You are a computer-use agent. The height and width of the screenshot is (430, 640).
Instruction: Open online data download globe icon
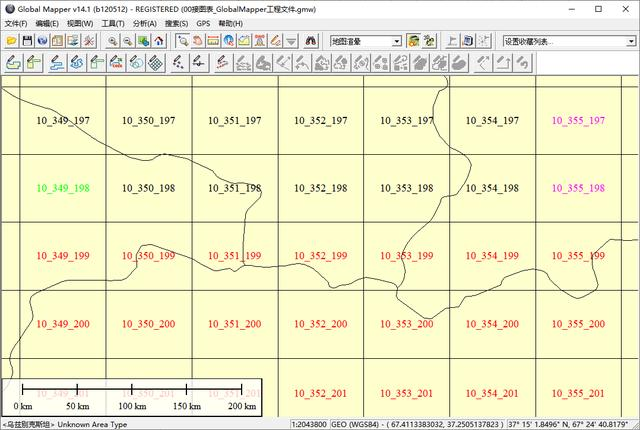42,41
